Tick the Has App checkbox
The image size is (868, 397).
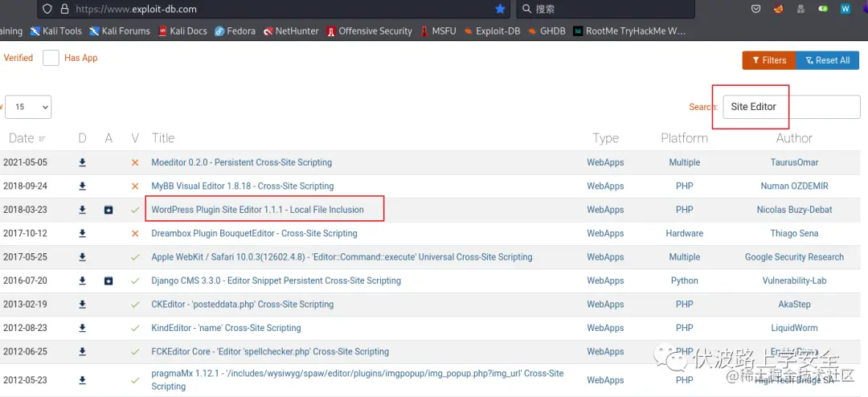click(51, 58)
